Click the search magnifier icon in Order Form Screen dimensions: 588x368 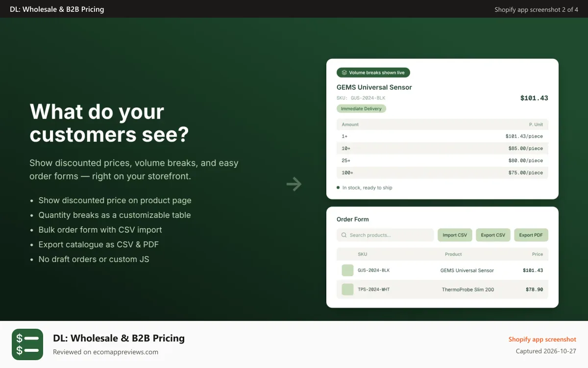[344, 235]
